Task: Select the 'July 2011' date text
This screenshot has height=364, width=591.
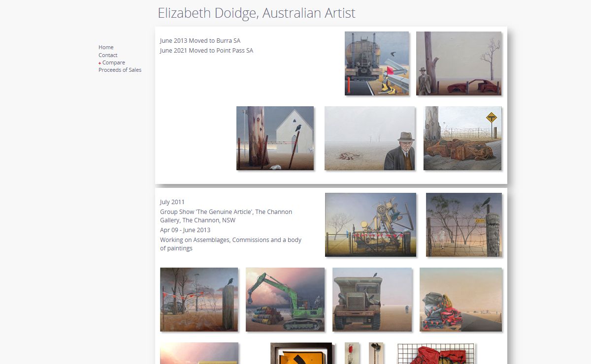Action: tap(172, 202)
